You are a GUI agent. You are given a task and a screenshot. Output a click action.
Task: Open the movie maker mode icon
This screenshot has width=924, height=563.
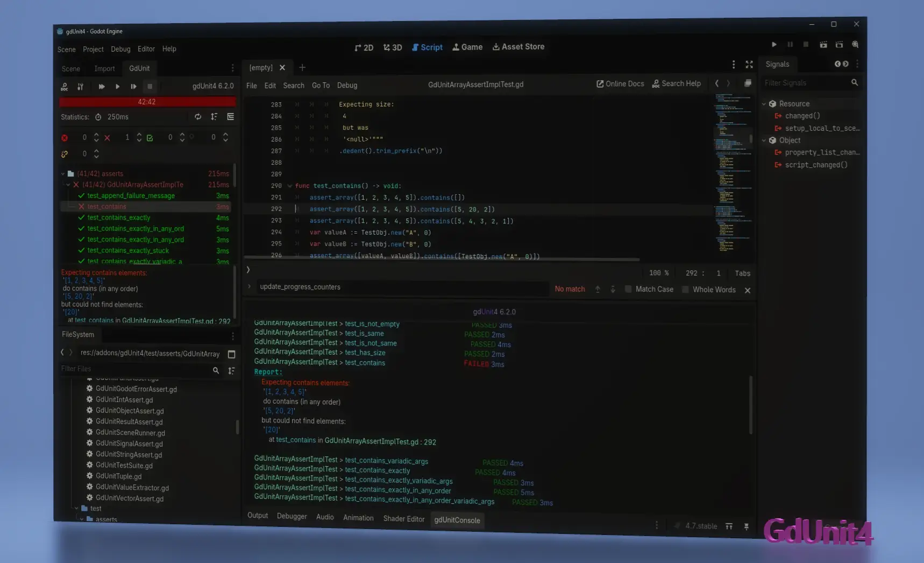855,45
